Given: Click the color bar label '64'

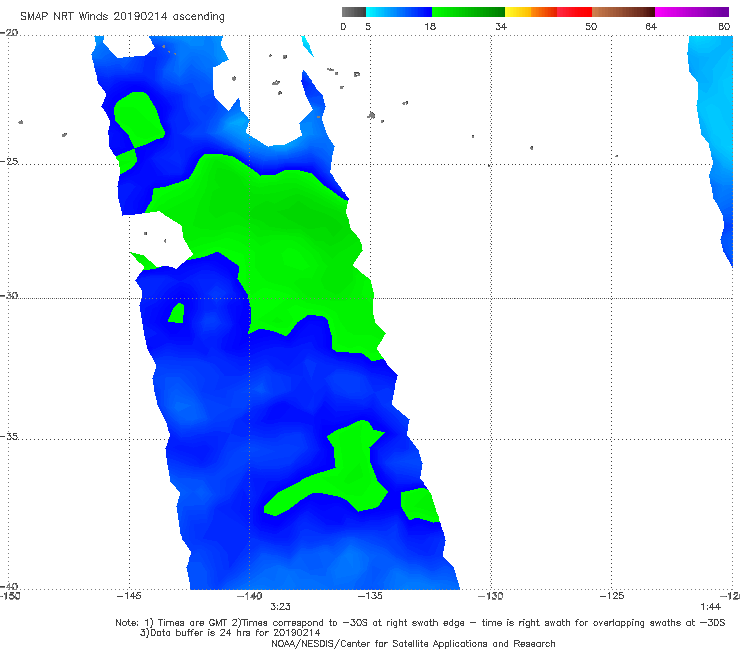Looking at the screenshot, I should click(651, 26).
